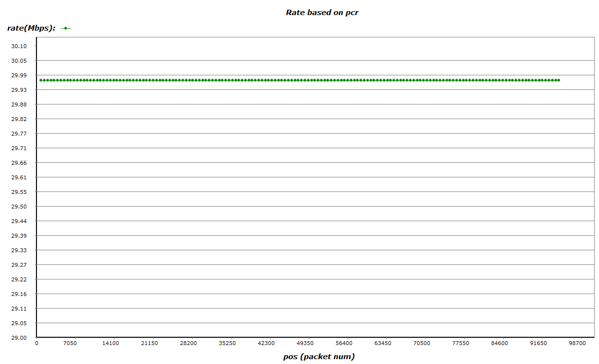Image resolution: width=599 pixels, height=364 pixels.
Task: Click the 7050 x-axis label
Action: [x=70, y=344]
